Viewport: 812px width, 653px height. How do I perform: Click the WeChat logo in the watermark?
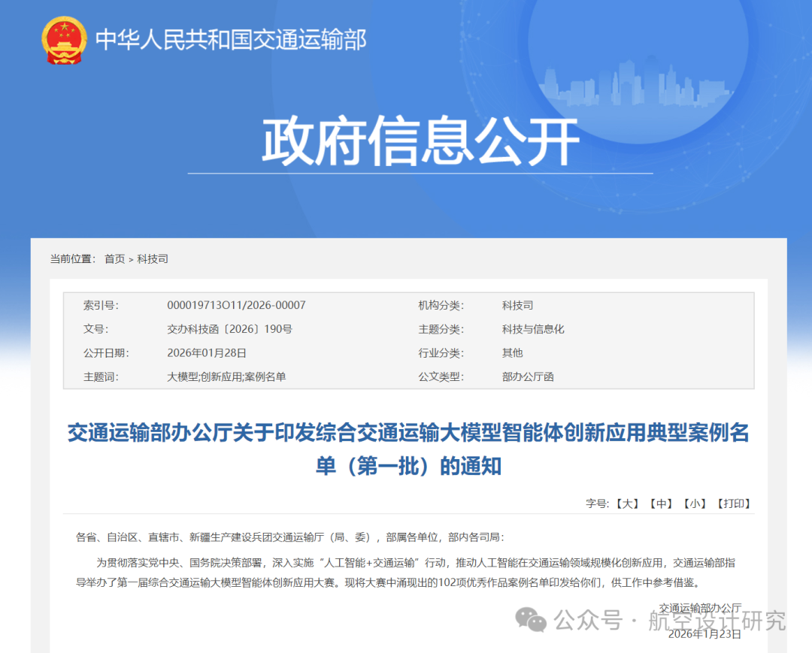[x=531, y=621]
